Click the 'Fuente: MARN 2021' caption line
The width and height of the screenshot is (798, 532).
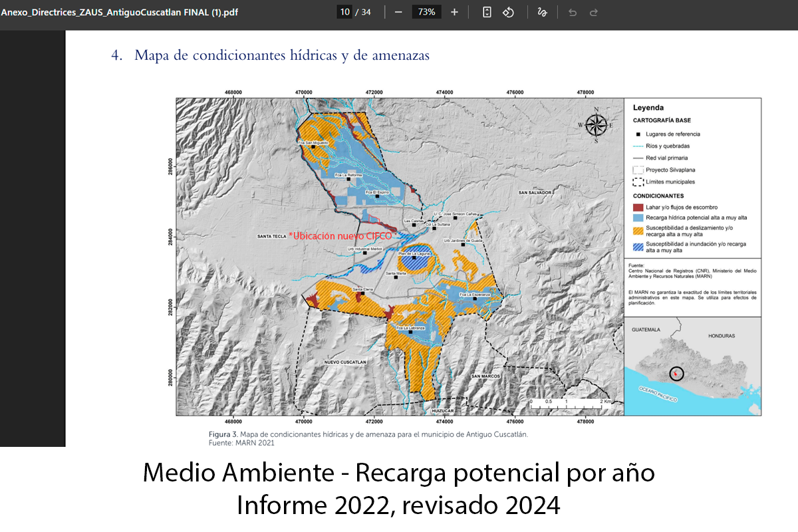(241, 442)
